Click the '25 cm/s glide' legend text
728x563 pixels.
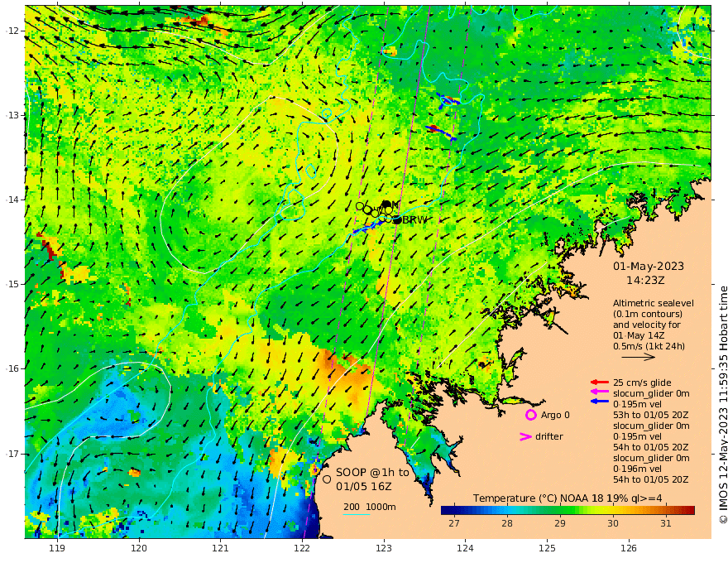click(642, 383)
